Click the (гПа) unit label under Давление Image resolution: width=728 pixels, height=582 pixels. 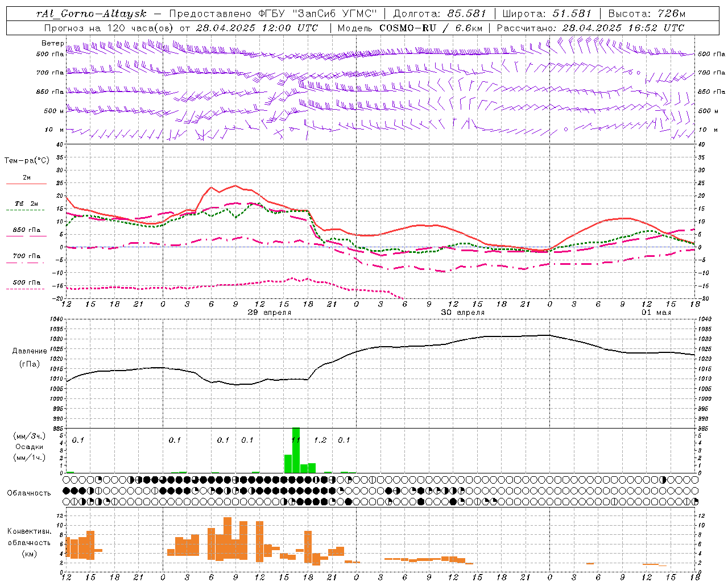tap(30, 364)
